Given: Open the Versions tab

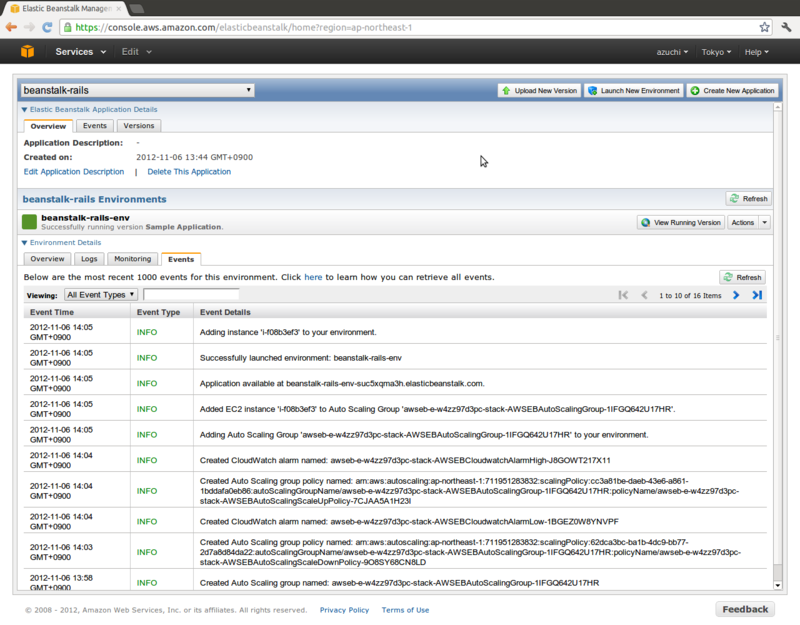Looking at the screenshot, I should point(139,126).
